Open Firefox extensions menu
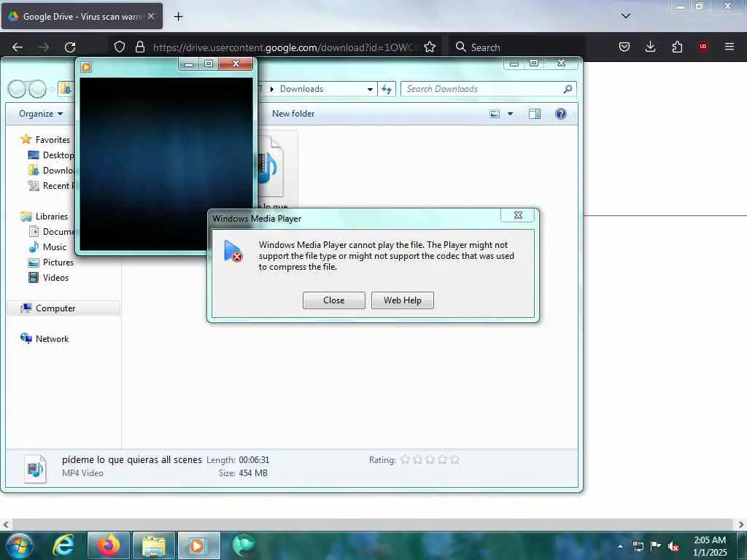747x560 pixels. tap(677, 47)
